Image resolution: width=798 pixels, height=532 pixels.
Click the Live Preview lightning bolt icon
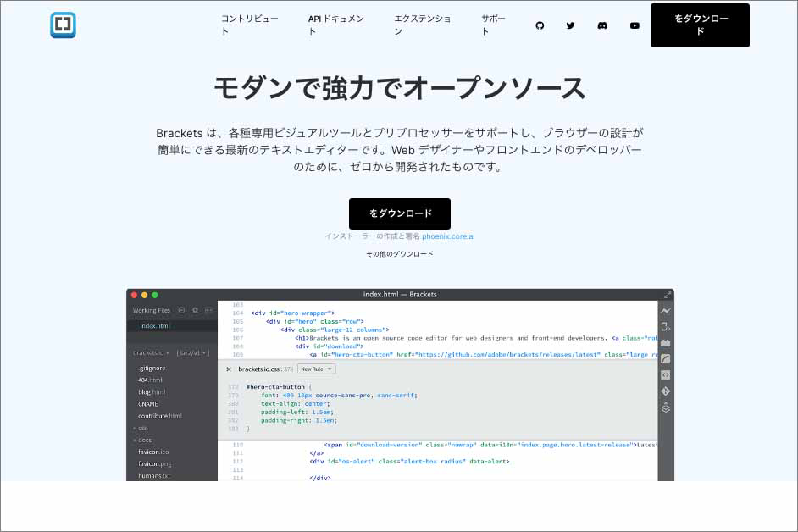tap(666, 311)
